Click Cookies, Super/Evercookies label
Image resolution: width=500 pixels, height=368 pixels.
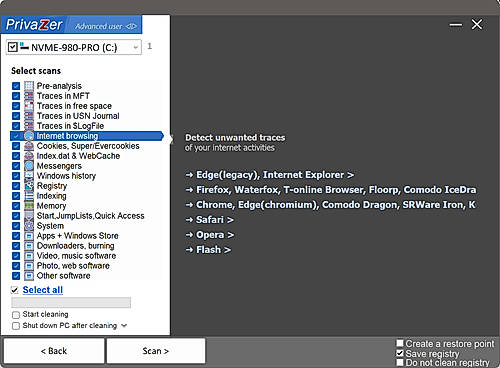click(88, 146)
